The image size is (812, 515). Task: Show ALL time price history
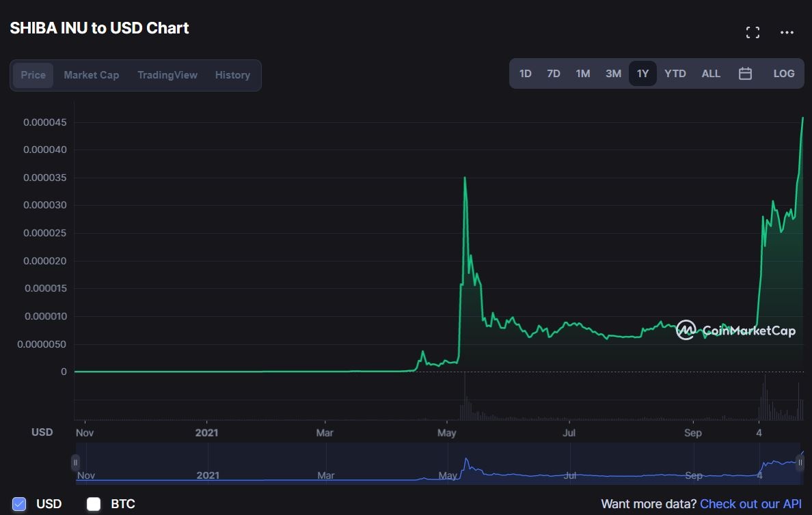(711, 74)
